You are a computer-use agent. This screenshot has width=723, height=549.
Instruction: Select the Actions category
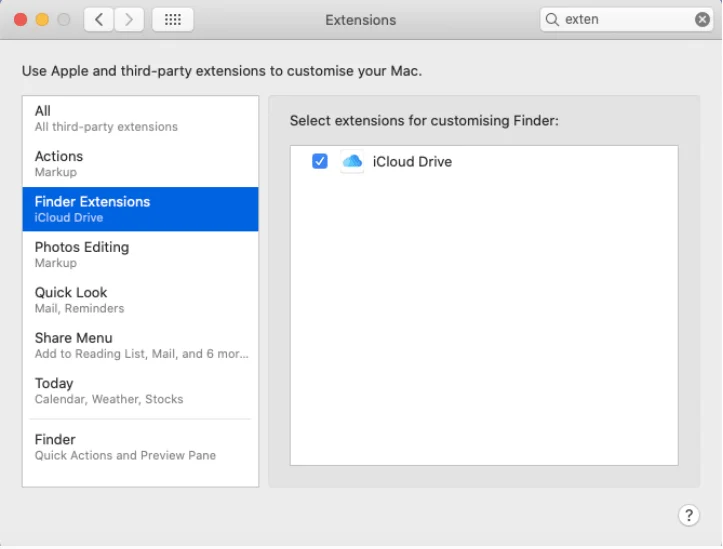point(140,163)
